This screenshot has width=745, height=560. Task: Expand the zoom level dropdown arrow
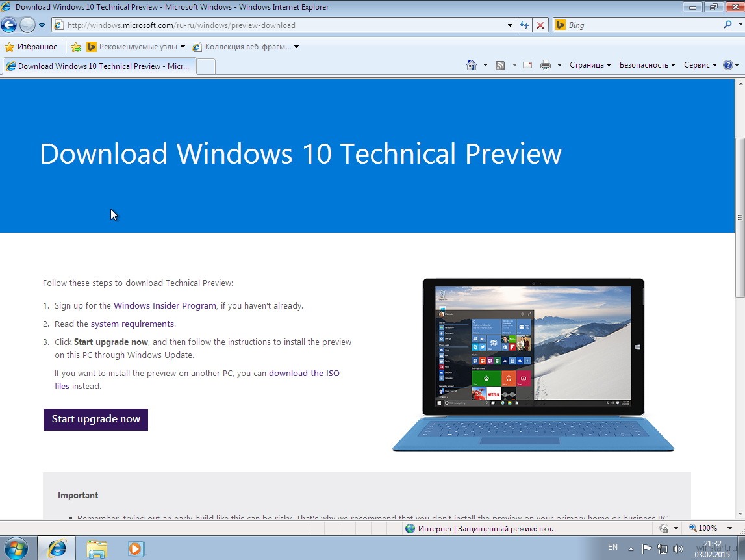click(x=730, y=528)
